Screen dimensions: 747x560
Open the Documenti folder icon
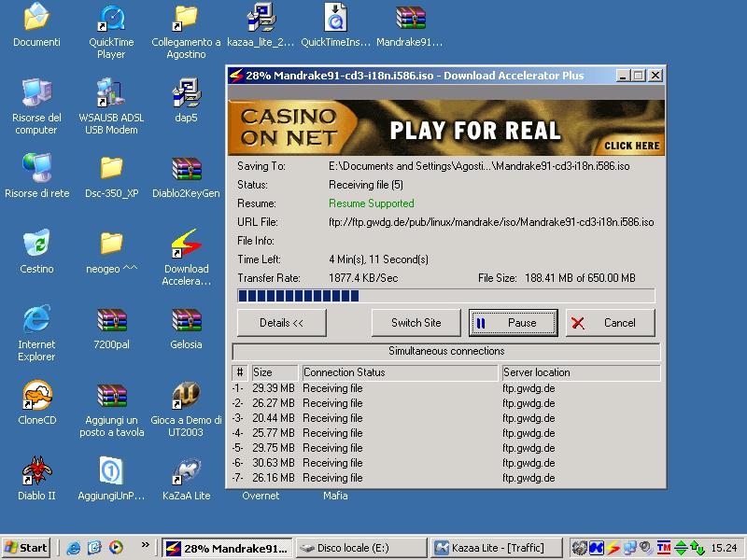(36, 17)
